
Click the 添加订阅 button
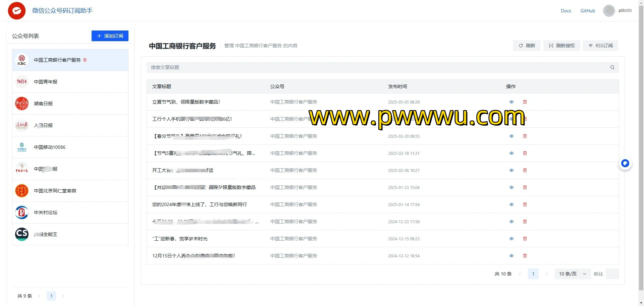[110, 36]
